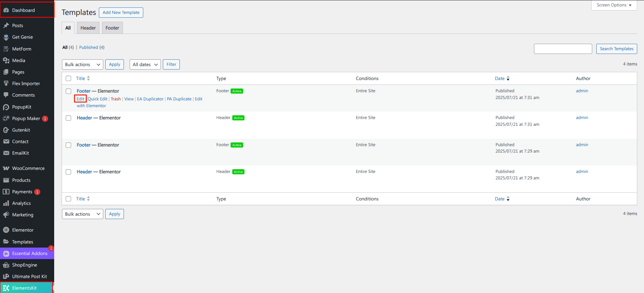Click the WooCommerce icon

click(6, 168)
